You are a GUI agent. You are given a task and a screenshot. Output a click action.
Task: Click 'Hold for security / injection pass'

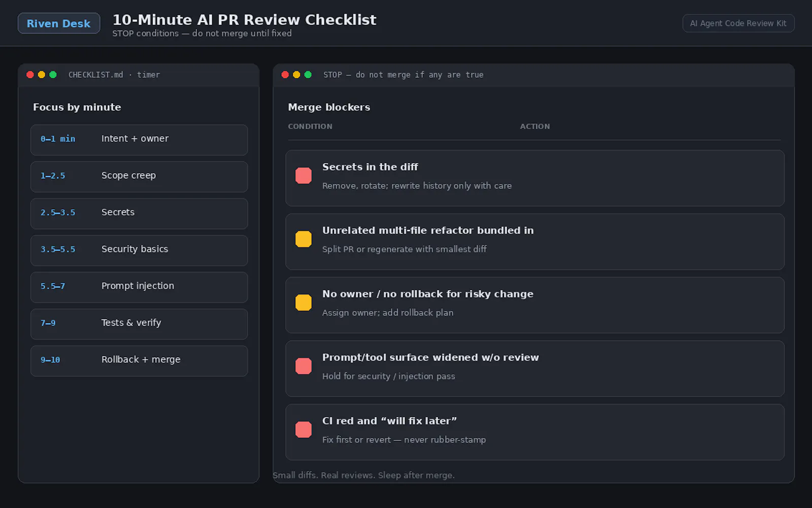tap(389, 376)
